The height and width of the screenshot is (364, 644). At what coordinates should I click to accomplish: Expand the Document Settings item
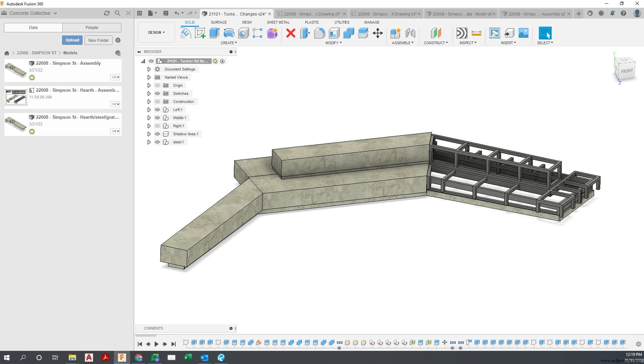pos(149,69)
